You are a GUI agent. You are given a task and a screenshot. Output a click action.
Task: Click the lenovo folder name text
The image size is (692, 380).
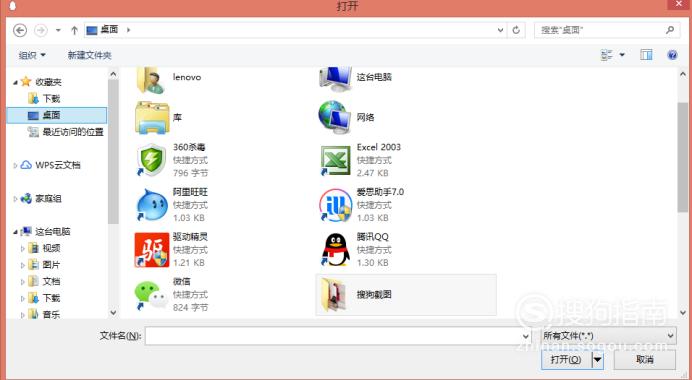pos(187,77)
